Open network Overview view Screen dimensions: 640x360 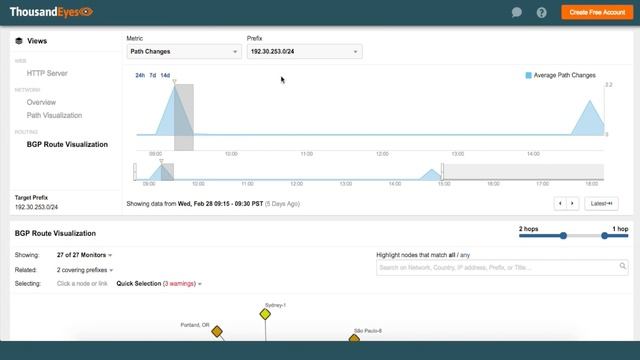[x=41, y=102]
